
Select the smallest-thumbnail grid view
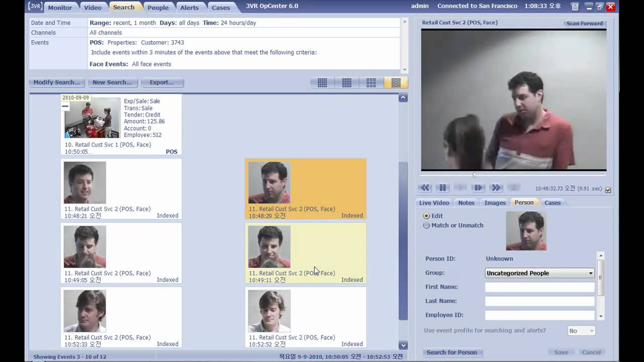coord(323,83)
